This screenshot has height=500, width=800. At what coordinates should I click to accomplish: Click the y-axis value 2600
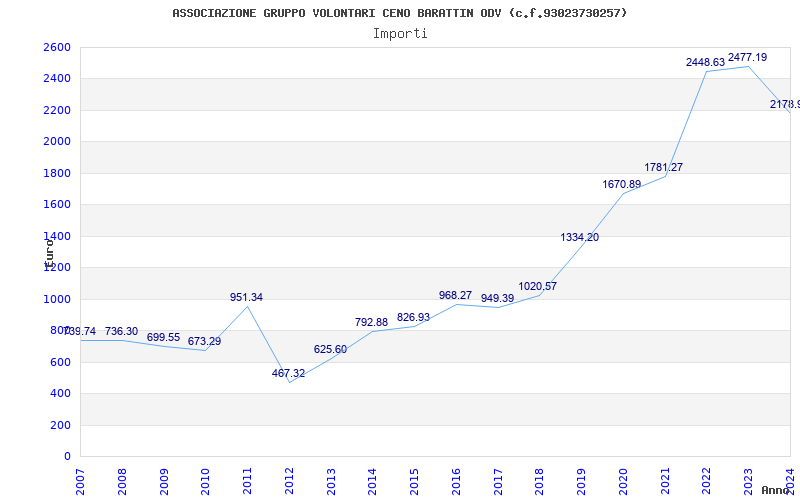click(x=57, y=47)
